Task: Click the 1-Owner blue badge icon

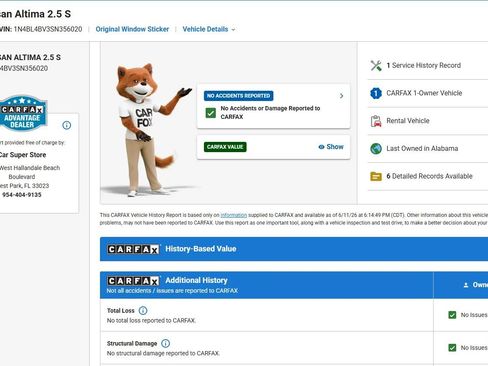Action: coord(376,93)
